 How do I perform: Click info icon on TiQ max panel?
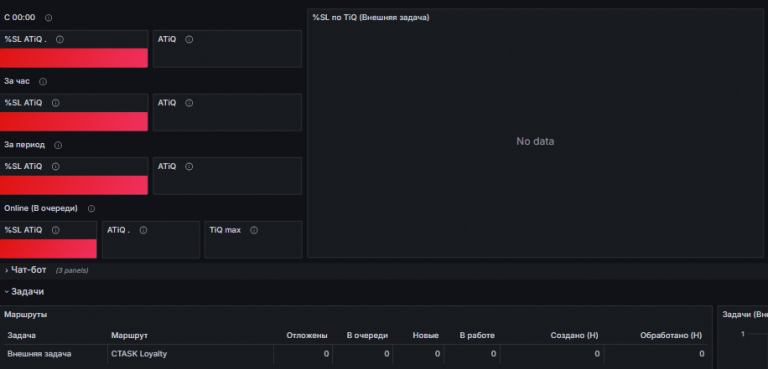click(x=254, y=230)
